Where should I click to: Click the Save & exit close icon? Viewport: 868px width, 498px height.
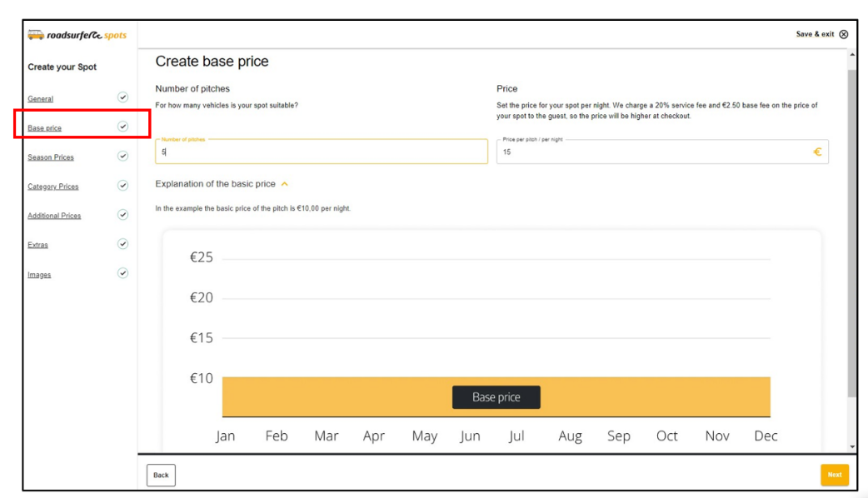tap(843, 34)
